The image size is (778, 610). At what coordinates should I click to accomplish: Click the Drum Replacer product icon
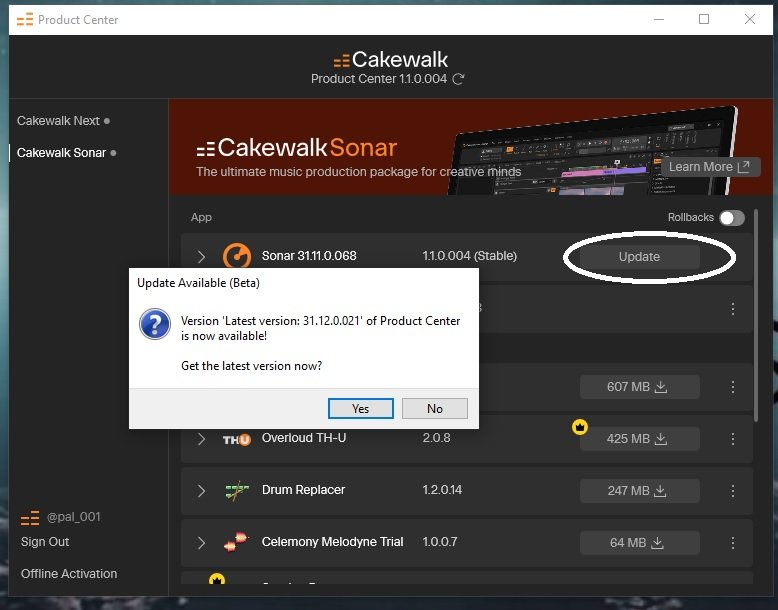237,491
